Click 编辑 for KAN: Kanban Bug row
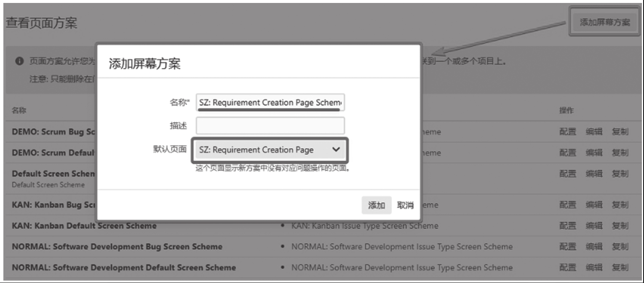 (594, 205)
